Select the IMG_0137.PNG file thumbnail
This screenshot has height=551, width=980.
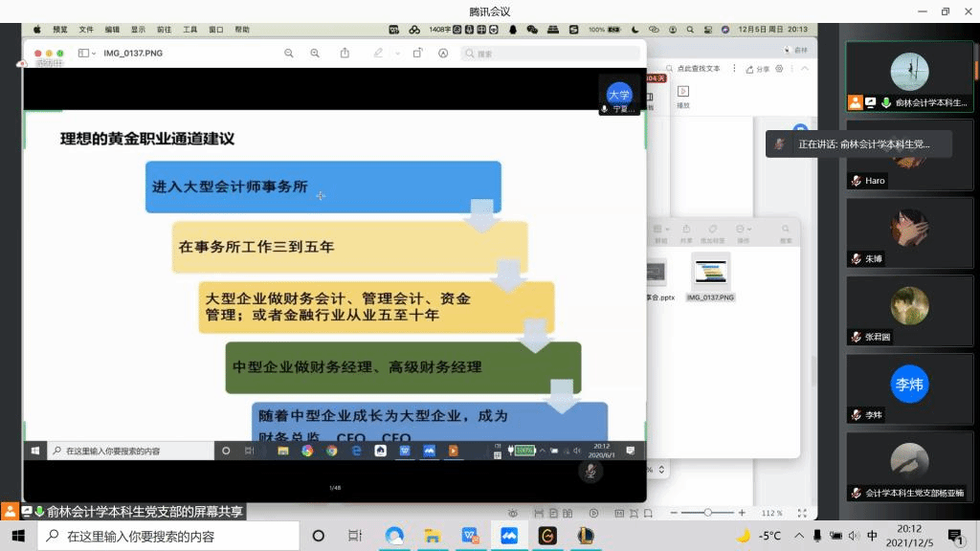tap(710, 276)
